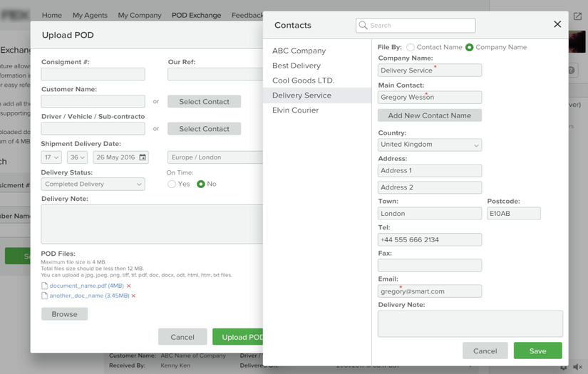Image resolution: width=588 pixels, height=374 pixels.
Task: Click the muted speaker icon in background page
Action: (x=577, y=368)
